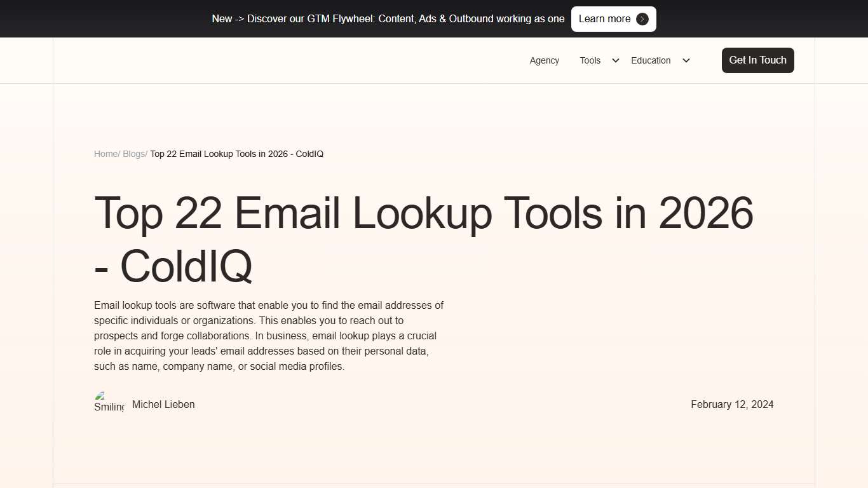Click the chevron icon next to Education
868x488 pixels.
pyautogui.click(x=686, y=60)
